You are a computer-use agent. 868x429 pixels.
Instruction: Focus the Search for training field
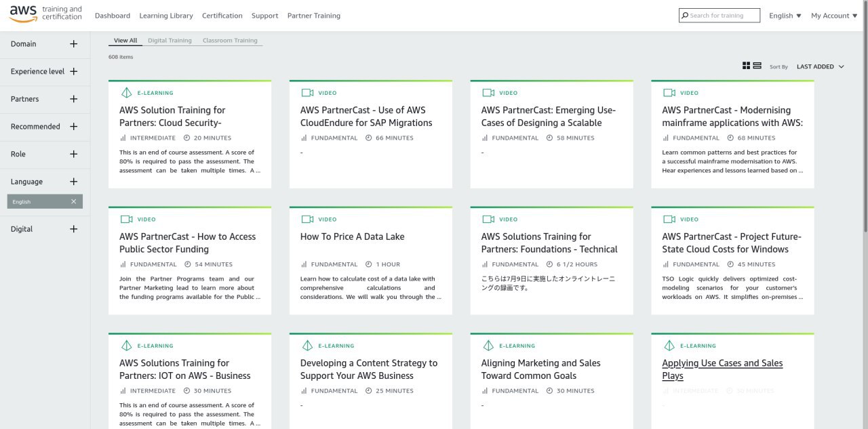tap(719, 16)
